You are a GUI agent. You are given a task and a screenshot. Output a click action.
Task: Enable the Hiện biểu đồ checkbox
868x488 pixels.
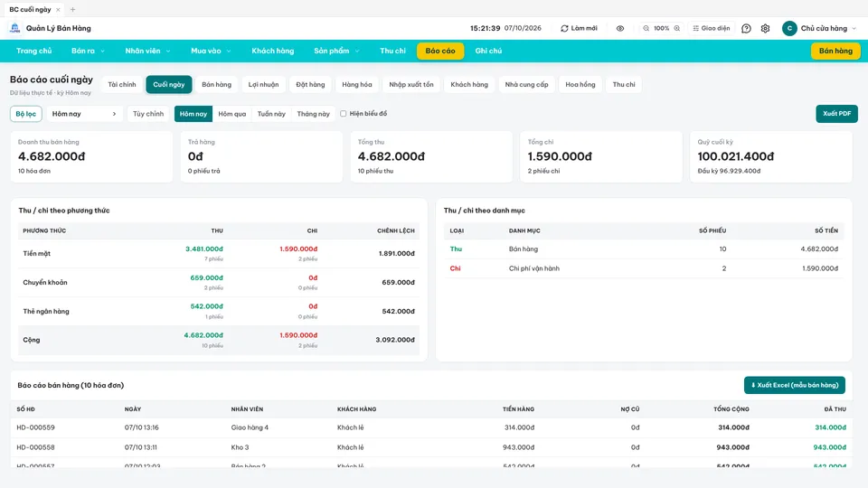(344, 114)
